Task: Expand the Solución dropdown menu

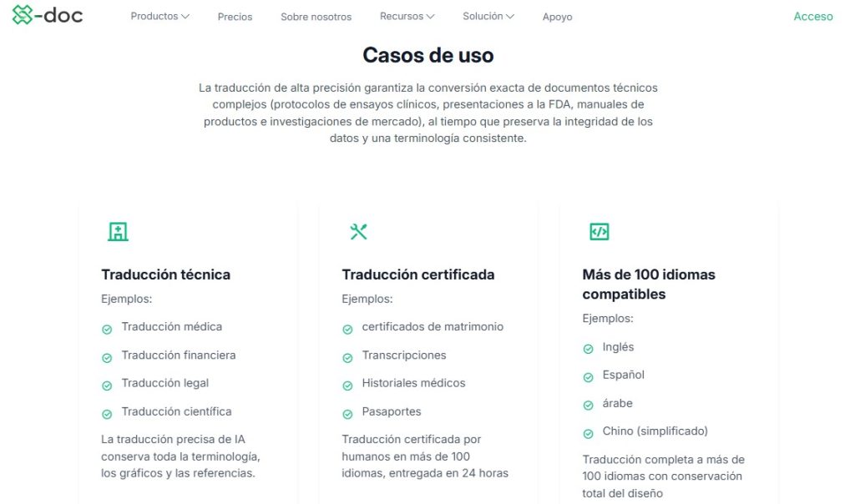Action: click(x=488, y=15)
